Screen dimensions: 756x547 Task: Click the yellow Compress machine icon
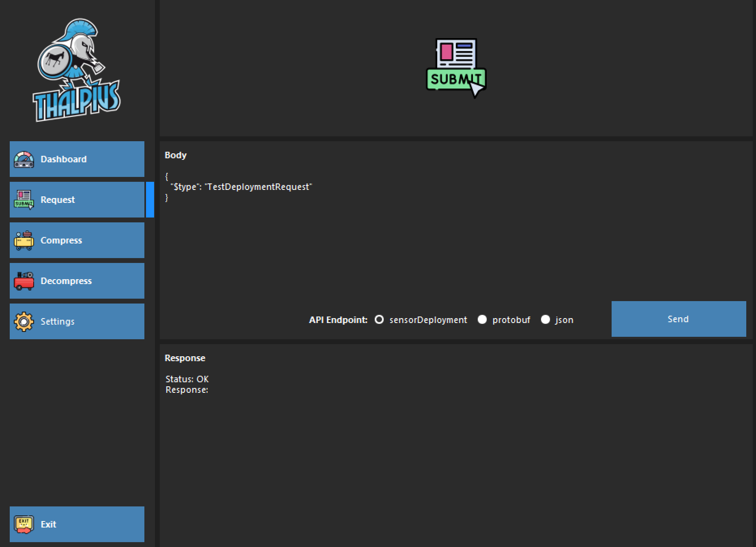click(x=24, y=241)
